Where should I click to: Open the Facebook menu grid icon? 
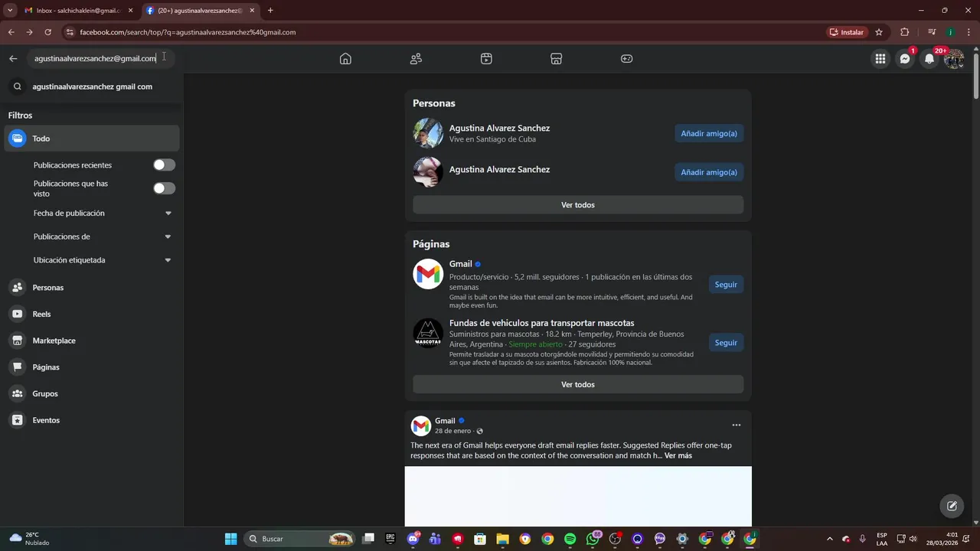880,59
